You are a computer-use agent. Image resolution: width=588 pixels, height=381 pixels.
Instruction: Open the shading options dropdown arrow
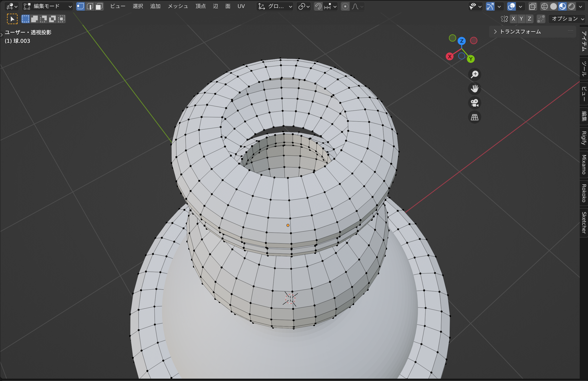click(x=580, y=6)
